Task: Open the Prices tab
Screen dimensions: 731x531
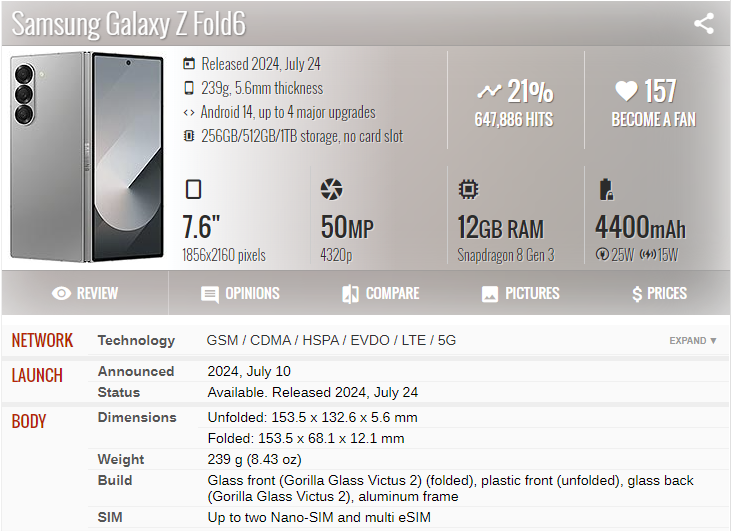Action: pyautogui.click(x=659, y=293)
